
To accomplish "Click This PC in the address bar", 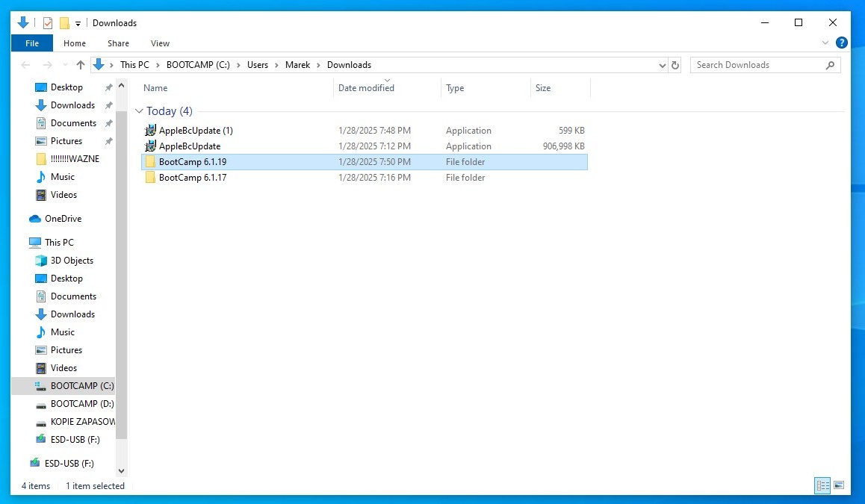I will (134, 65).
